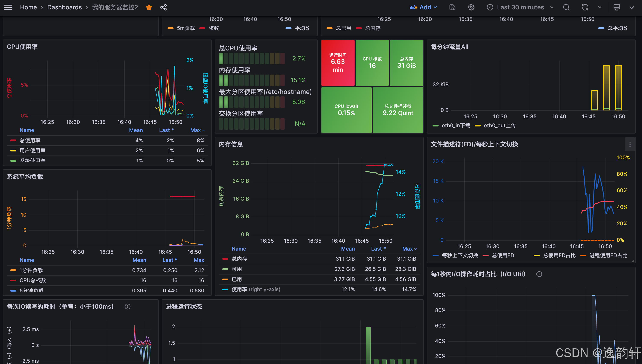Go to Home breadcrumb
The width and height of the screenshot is (642, 364).
click(28, 7)
